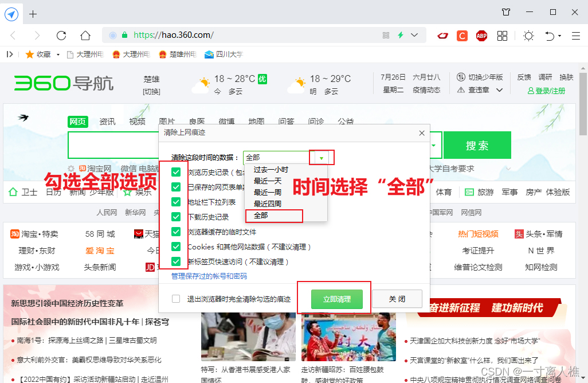Expand the search box history dropdown arrow
588x383 pixels.
pyautogui.click(x=434, y=146)
